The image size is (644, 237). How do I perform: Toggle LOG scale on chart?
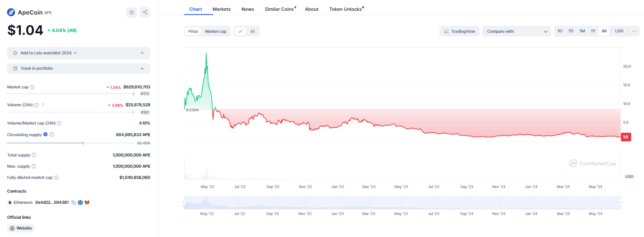619,31
